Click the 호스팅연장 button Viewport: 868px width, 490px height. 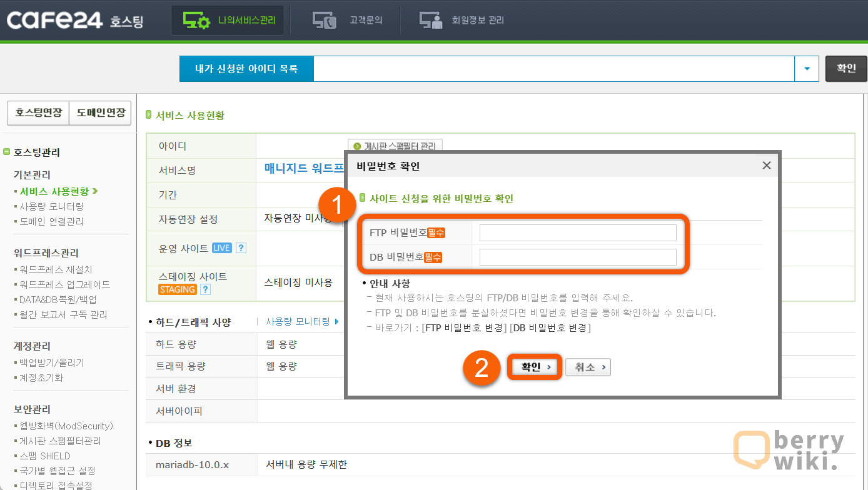click(x=38, y=113)
